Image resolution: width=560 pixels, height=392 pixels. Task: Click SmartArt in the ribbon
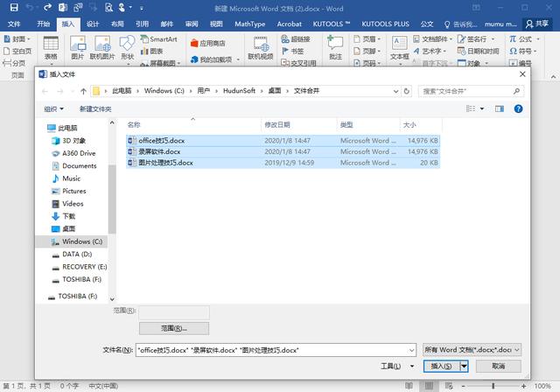159,39
